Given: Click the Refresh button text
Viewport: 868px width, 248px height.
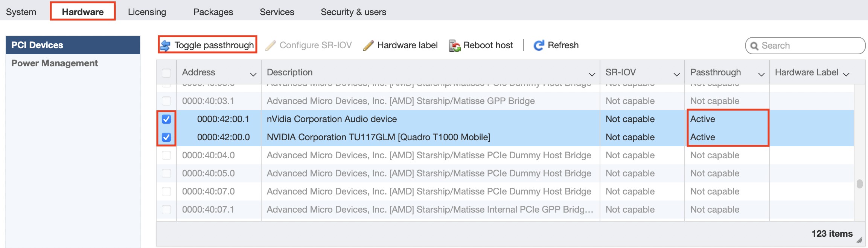Looking at the screenshot, I should pyautogui.click(x=563, y=45).
